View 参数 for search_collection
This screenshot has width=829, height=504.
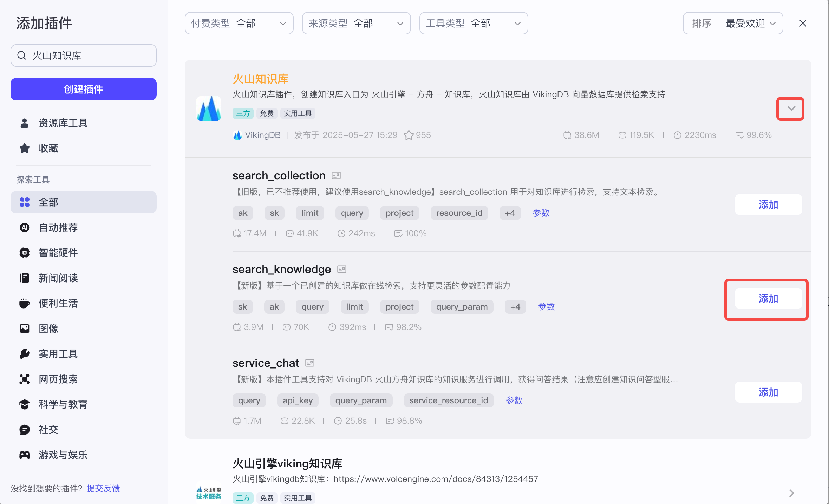541,213
